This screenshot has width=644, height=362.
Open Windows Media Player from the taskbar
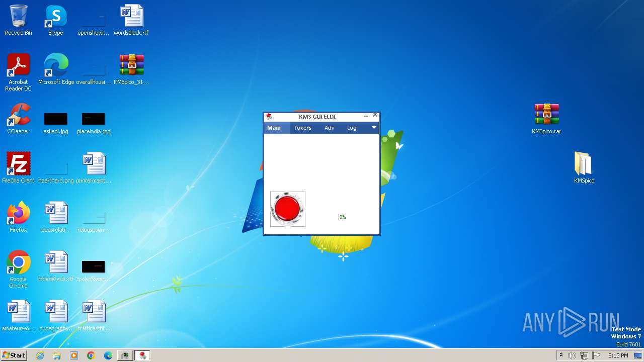coord(74,355)
